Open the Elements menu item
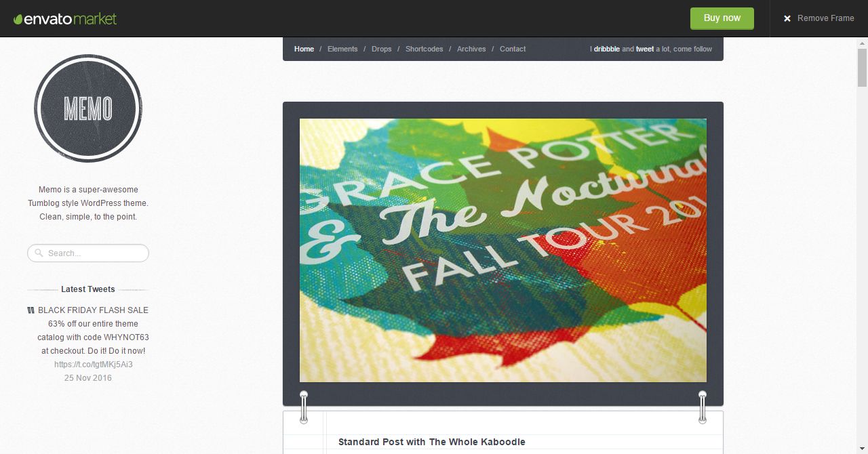The image size is (868, 454). (x=342, y=49)
